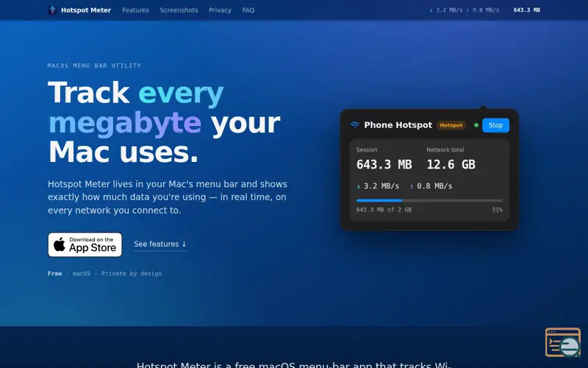Click the Apple logo in App Store badge

click(60, 244)
